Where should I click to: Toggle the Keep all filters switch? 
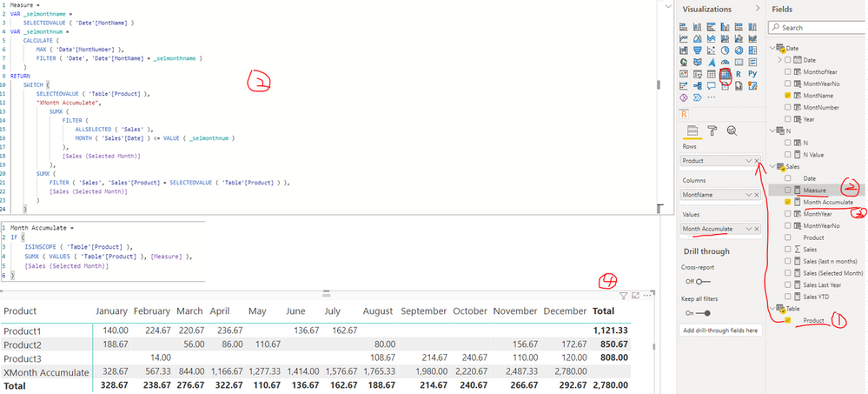[703, 313]
